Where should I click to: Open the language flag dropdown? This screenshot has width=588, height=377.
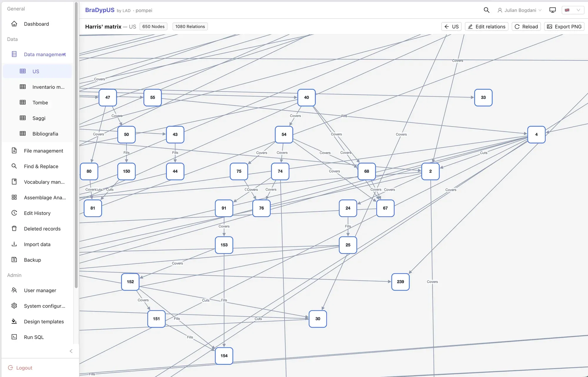click(573, 10)
